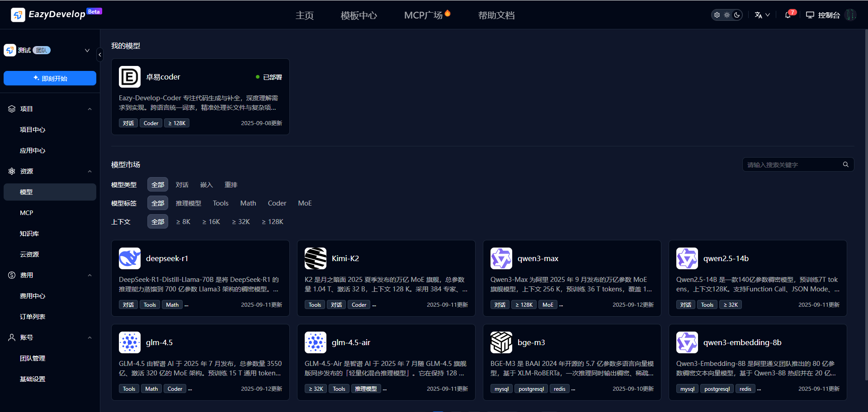Click the 即刻开始 button
868x412 pixels.
click(x=50, y=78)
